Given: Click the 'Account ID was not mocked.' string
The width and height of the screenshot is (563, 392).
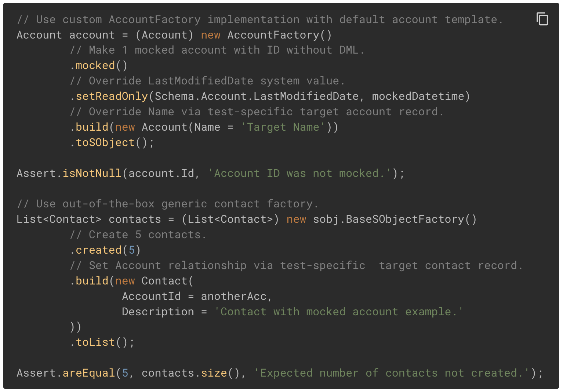Looking at the screenshot, I should point(299,173).
